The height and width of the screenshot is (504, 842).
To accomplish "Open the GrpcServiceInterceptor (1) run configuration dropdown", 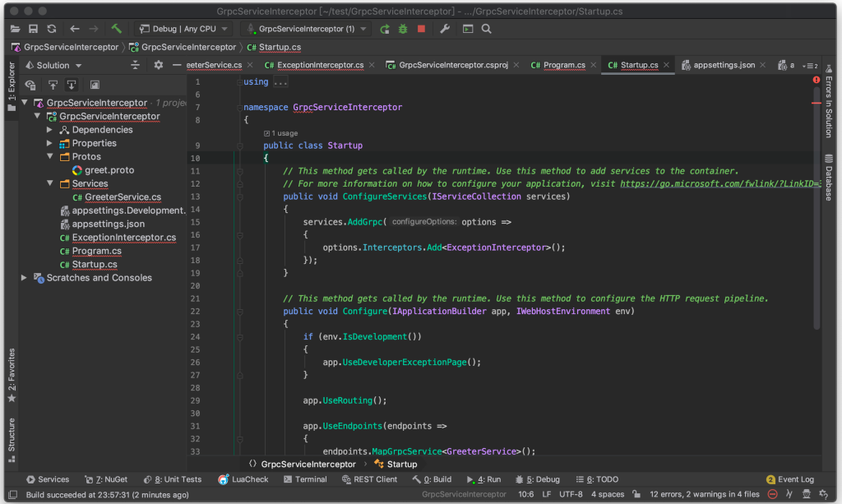I will point(306,29).
